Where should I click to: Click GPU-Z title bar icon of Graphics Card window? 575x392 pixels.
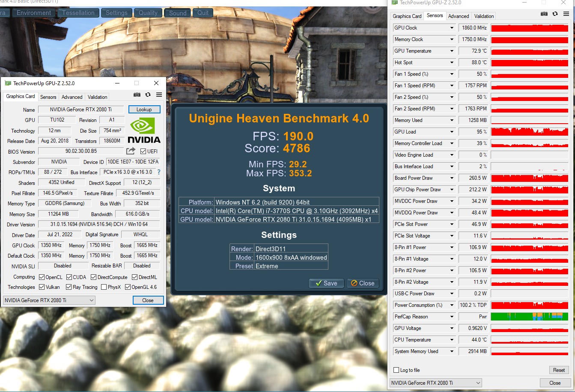tap(8, 83)
